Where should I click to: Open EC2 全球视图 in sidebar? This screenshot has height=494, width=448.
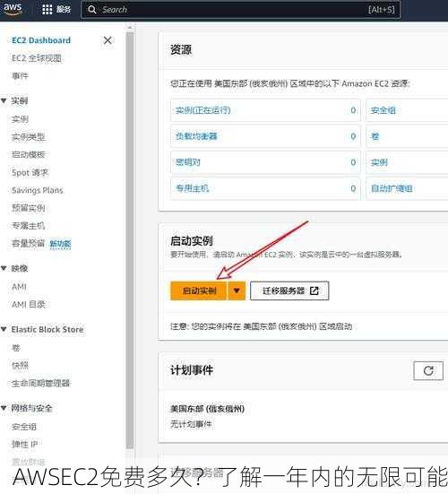(x=37, y=58)
